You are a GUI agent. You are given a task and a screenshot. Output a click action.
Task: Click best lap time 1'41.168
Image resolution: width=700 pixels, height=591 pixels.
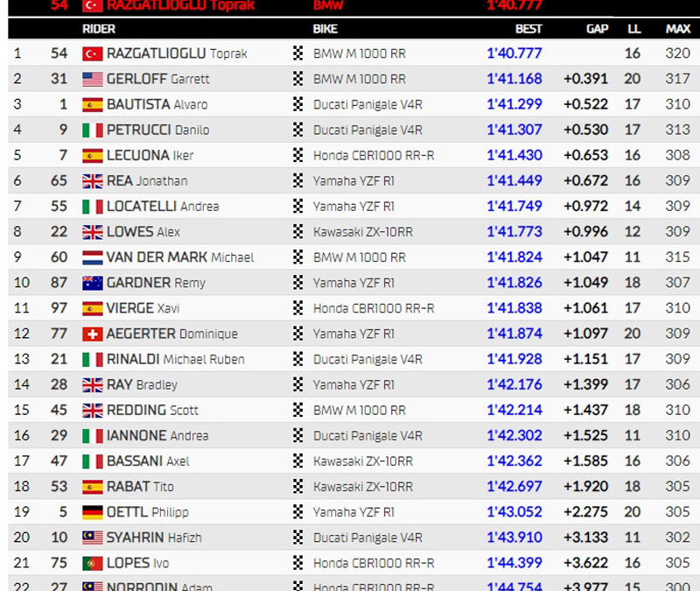514,79
